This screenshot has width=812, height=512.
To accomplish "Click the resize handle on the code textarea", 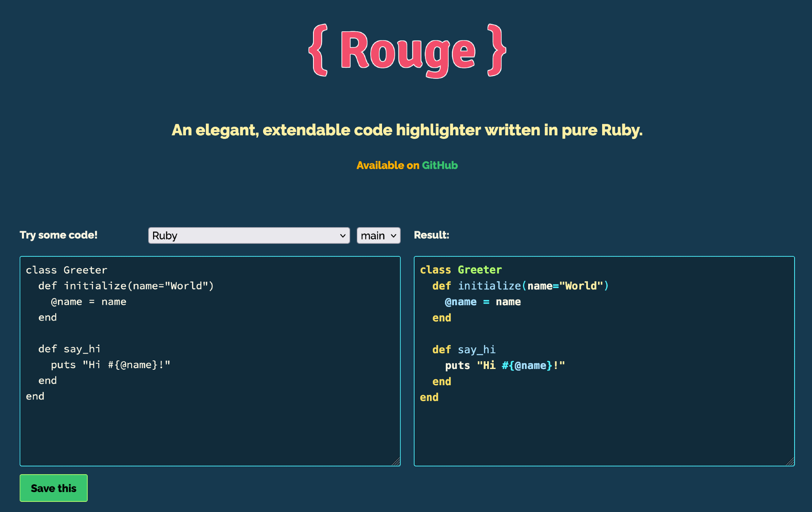I will click(396, 462).
